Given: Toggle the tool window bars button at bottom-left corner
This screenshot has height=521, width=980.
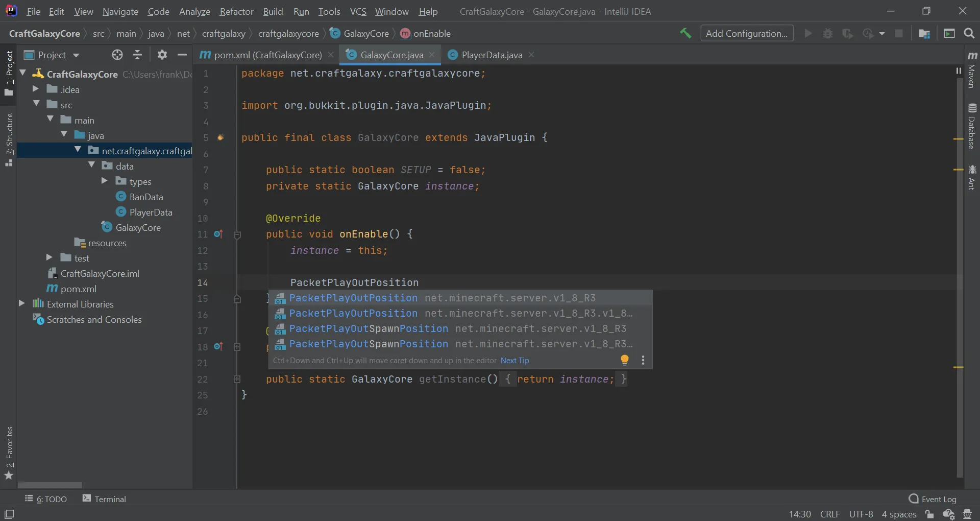Looking at the screenshot, I should click(x=9, y=514).
